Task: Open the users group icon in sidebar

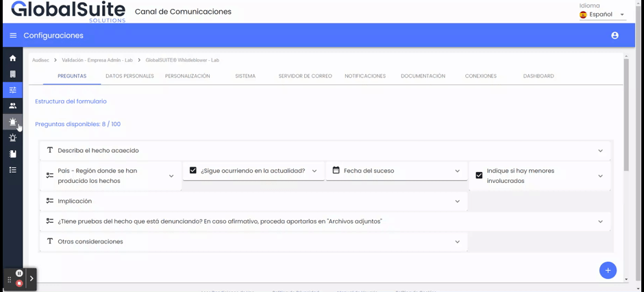Action: (x=12, y=106)
